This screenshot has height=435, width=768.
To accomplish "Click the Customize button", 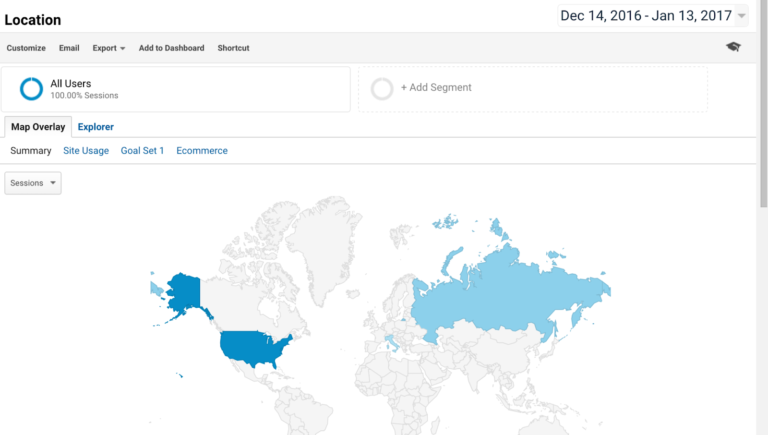I will (x=26, y=48).
